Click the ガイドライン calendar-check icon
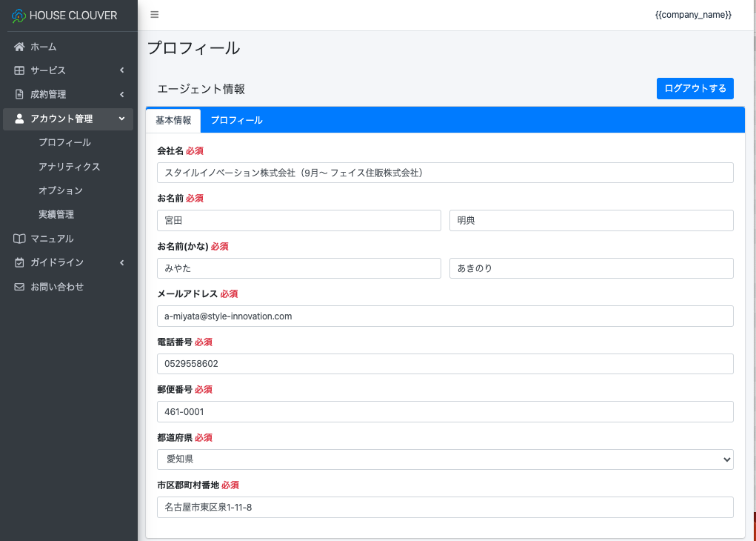The width and height of the screenshot is (756, 541). point(20,262)
